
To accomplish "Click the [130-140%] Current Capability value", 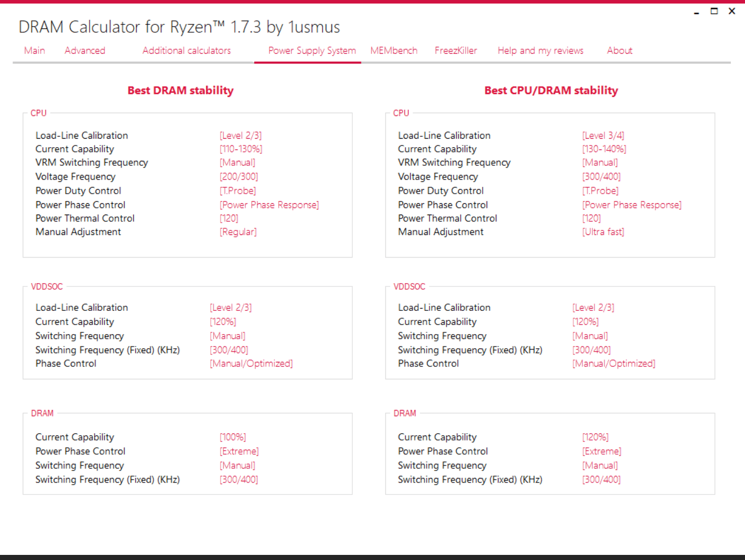I will 604,149.
